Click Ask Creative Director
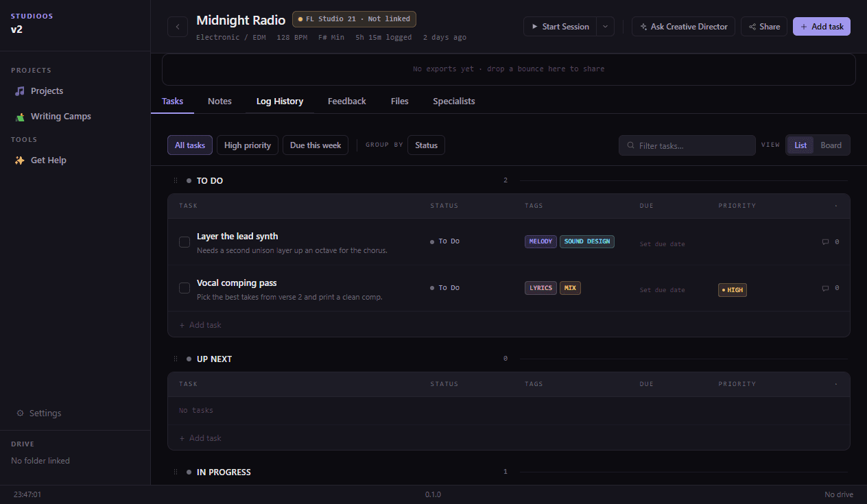Image resolution: width=867 pixels, height=504 pixels. [x=683, y=27]
